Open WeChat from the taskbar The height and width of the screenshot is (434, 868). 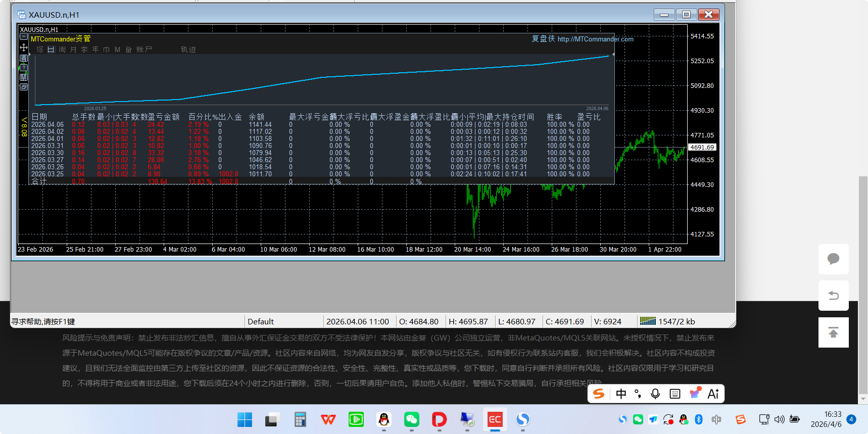click(x=412, y=419)
